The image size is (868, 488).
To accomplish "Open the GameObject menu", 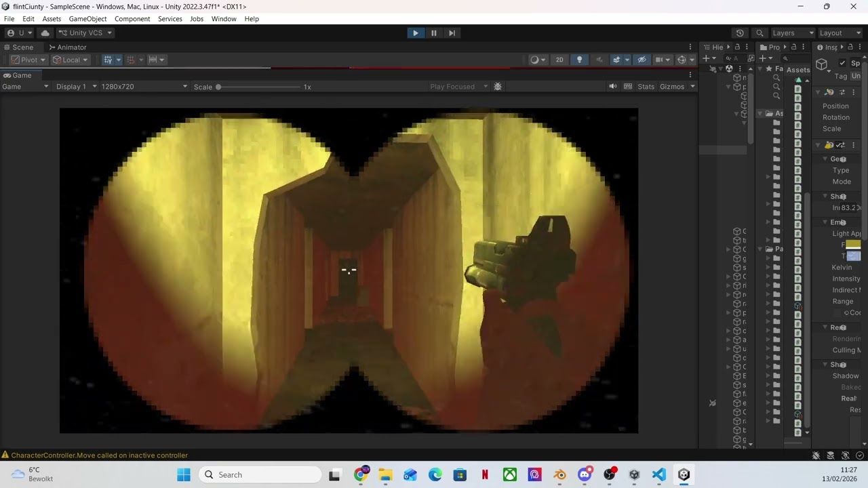I will coord(87,19).
